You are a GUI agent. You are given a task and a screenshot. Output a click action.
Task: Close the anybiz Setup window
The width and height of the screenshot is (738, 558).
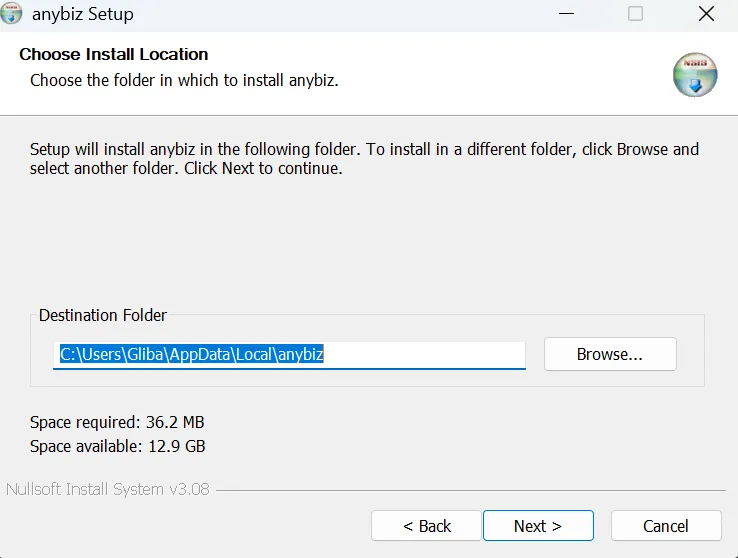click(x=706, y=14)
